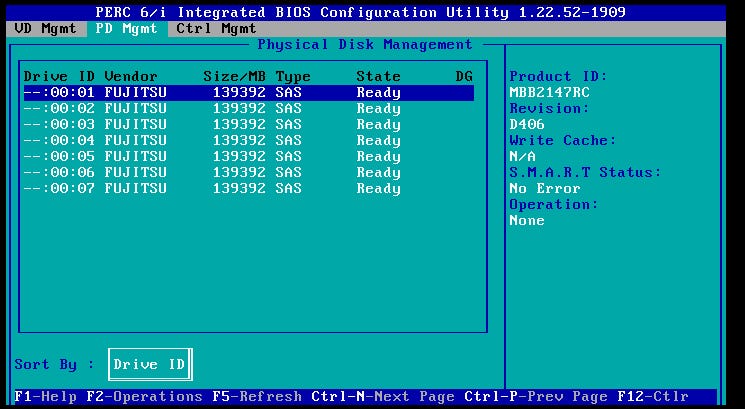Select last drive 00:07 row
Image resolution: width=745 pixels, height=409 pixels.
[247, 189]
